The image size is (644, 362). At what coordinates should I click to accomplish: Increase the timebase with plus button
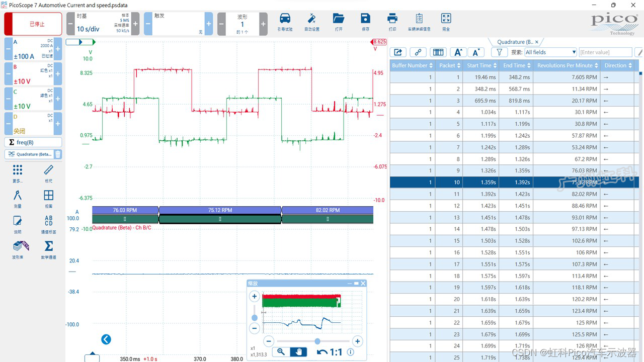tap(135, 24)
